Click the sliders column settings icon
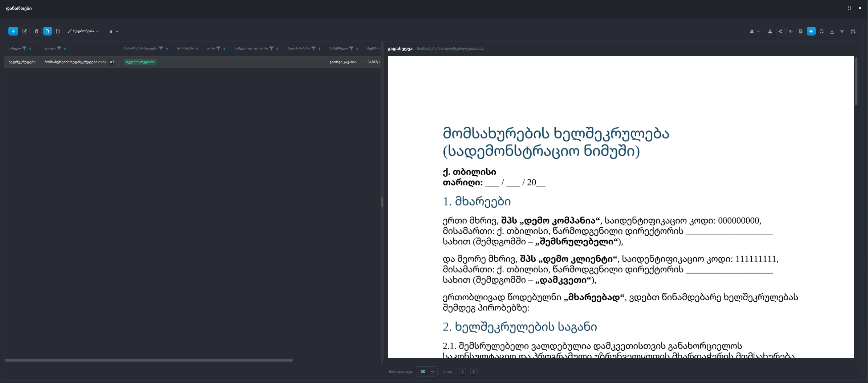Viewport: 868px width, 383px height. pos(853,31)
